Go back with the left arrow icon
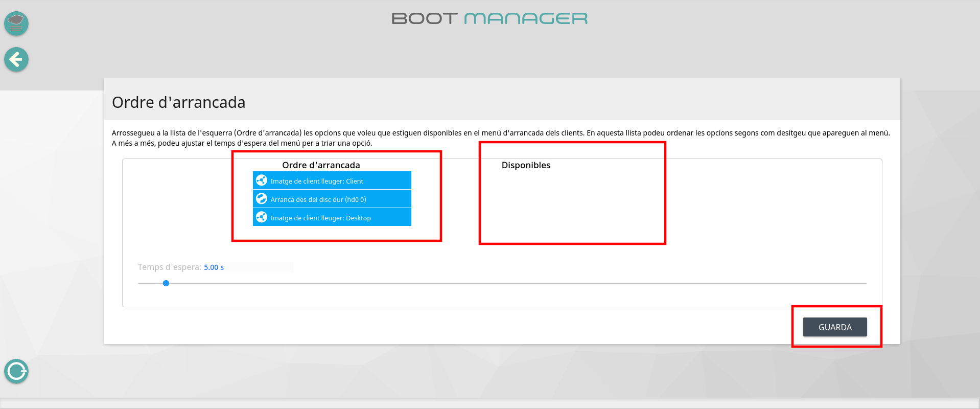980x409 pixels. tap(16, 60)
